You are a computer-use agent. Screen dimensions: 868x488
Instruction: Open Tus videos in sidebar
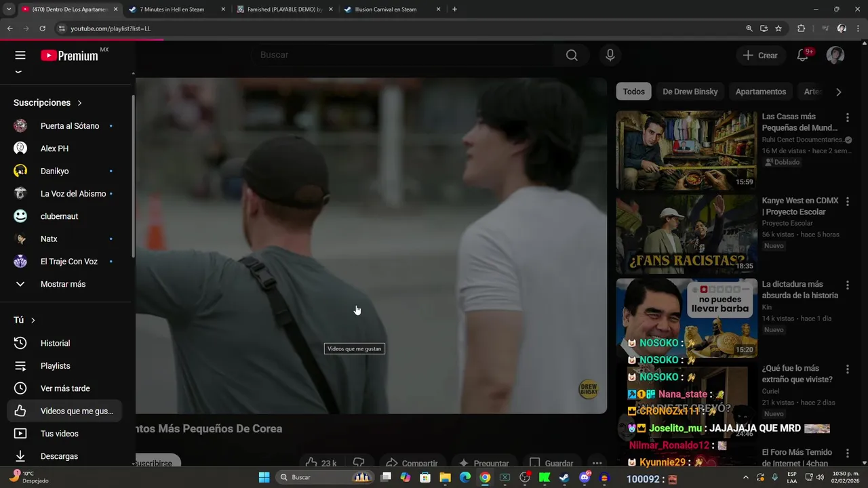pyautogui.click(x=65, y=434)
